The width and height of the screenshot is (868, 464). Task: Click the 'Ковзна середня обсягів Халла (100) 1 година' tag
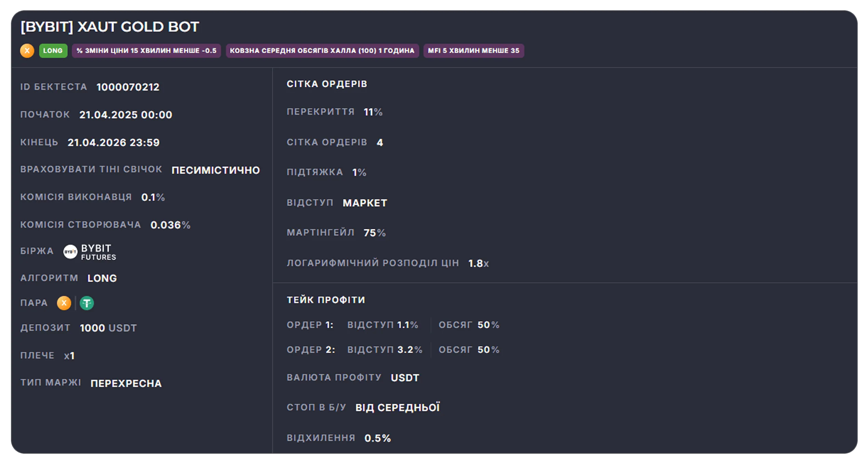point(322,51)
